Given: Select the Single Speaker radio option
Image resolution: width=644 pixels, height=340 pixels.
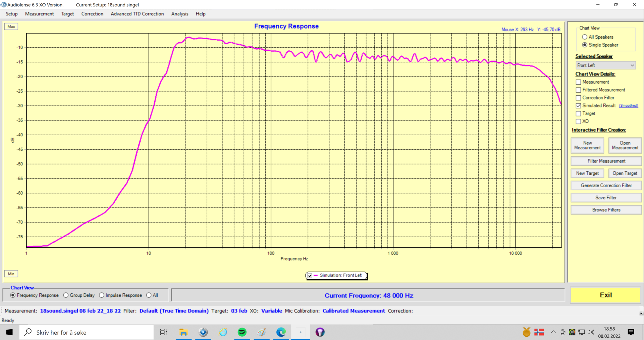Looking at the screenshot, I should [x=585, y=45].
